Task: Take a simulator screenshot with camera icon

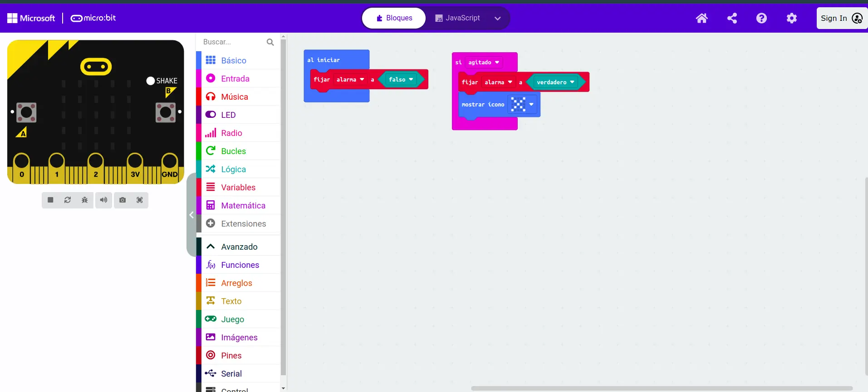Action: coord(123,200)
